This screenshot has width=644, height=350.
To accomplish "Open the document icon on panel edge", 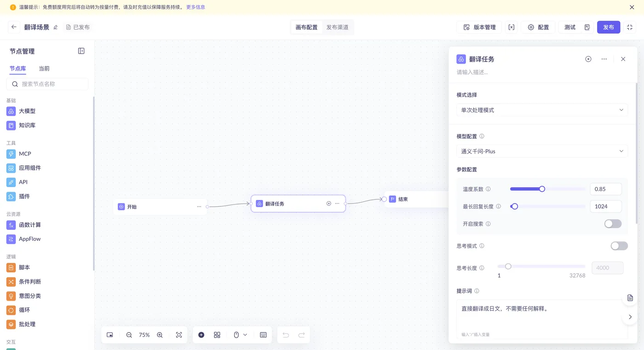I will (630, 298).
